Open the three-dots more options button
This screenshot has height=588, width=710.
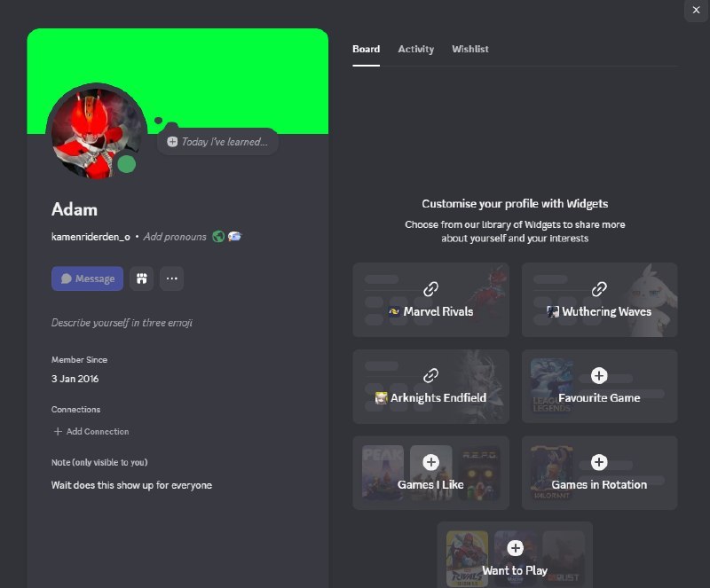tap(171, 278)
